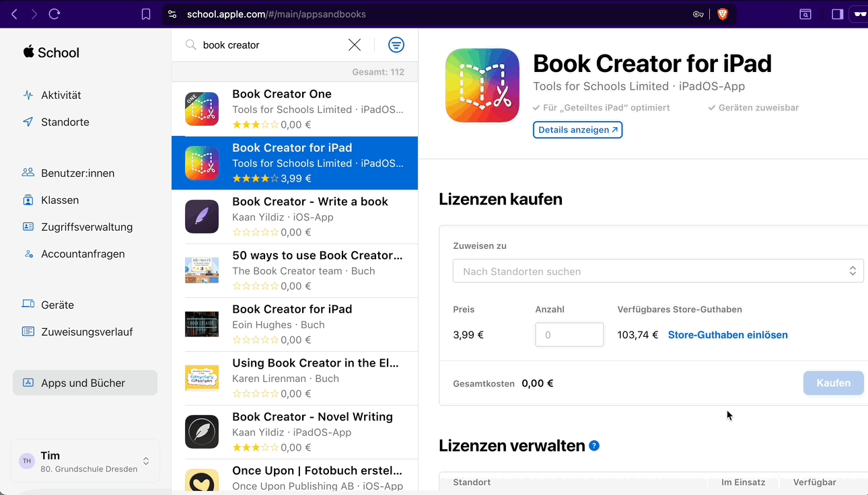This screenshot has width=868, height=495.
Task: Select Book Creator - Novel Writing result
Action: point(295,432)
